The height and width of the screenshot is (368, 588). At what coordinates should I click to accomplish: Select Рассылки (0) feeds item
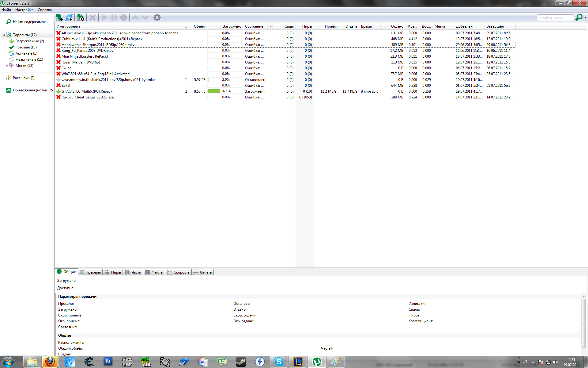click(x=21, y=78)
